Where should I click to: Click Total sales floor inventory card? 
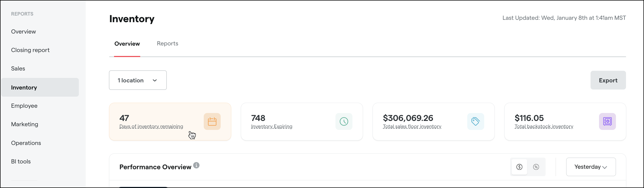pyautogui.click(x=433, y=121)
